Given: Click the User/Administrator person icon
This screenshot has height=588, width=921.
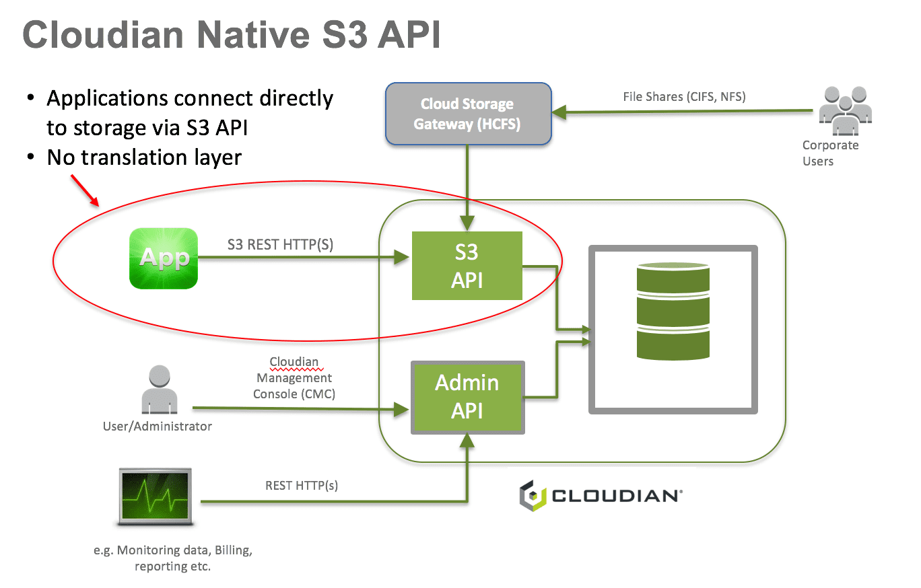Looking at the screenshot, I should pyautogui.click(x=159, y=390).
